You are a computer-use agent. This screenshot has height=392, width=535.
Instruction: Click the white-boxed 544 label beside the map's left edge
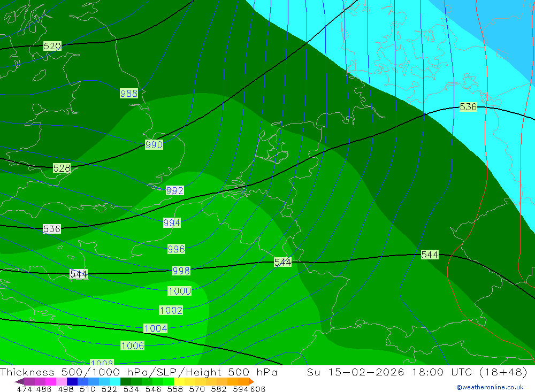(79, 274)
